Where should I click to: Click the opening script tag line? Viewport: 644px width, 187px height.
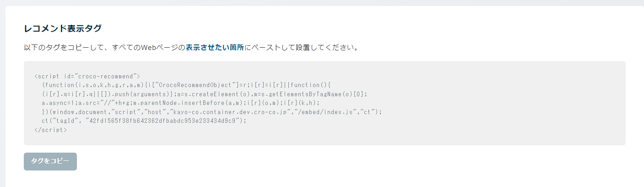tap(87, 76)
